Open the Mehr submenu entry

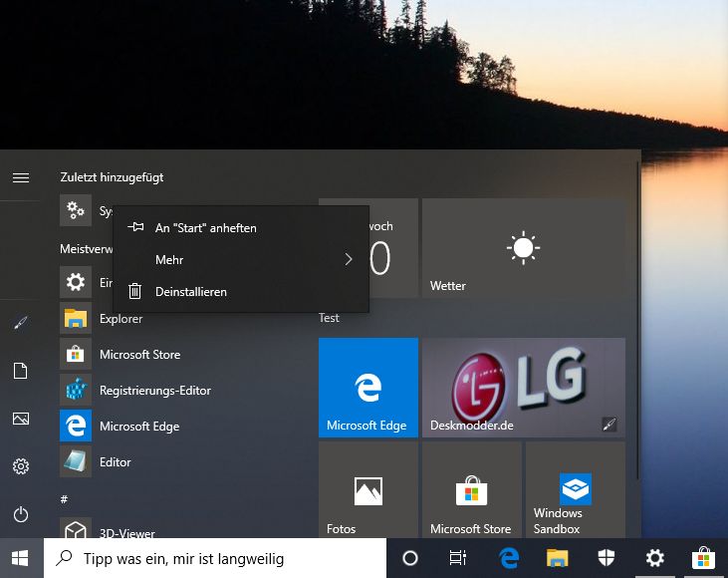tap(241, 259)
